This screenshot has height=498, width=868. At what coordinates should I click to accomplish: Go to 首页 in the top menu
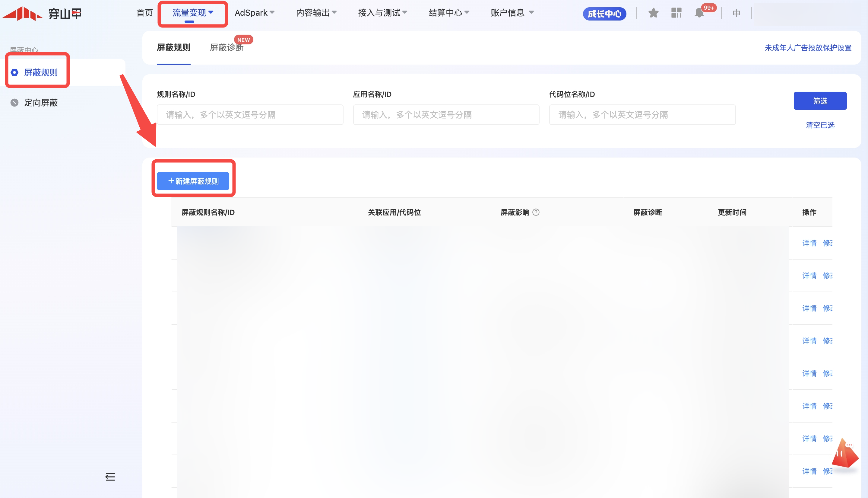pyautogui.click(x=144, y=13)
